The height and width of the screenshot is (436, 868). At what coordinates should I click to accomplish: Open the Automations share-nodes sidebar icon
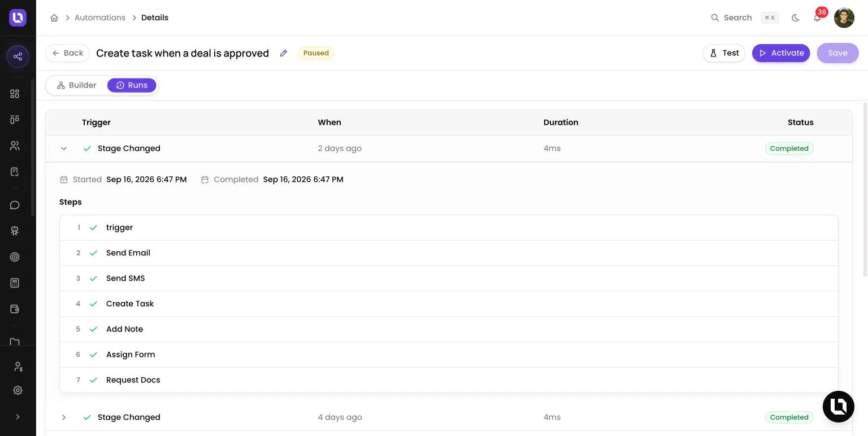coord(18,56)
